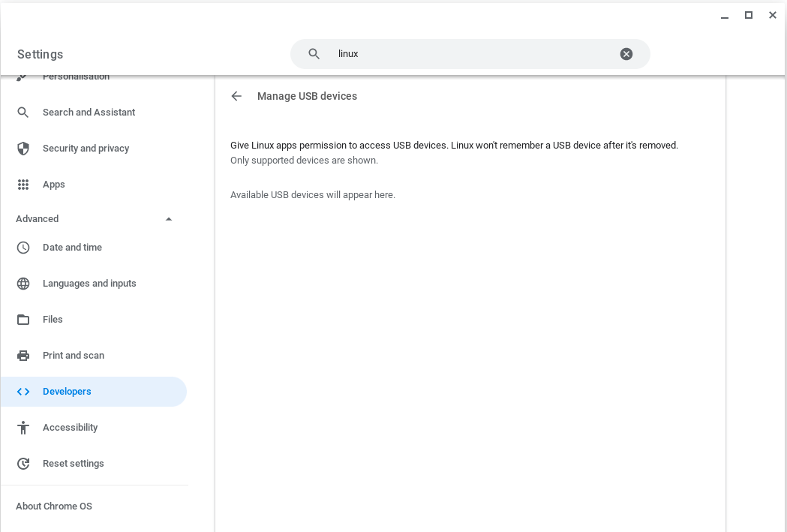787x532 pixels.
Task: Click inside the settings search field
Action: 473,54
